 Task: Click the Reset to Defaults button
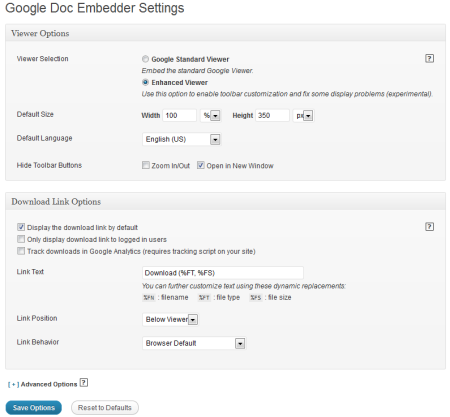point(105,408)
